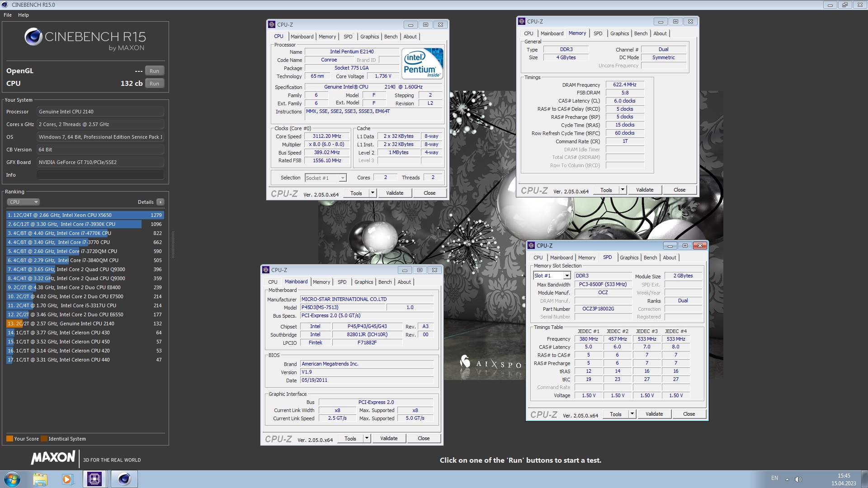Select ranking row Core i7-3930K CPU
868x488 pixels.
pyautogui.click(x=85, y=224)
